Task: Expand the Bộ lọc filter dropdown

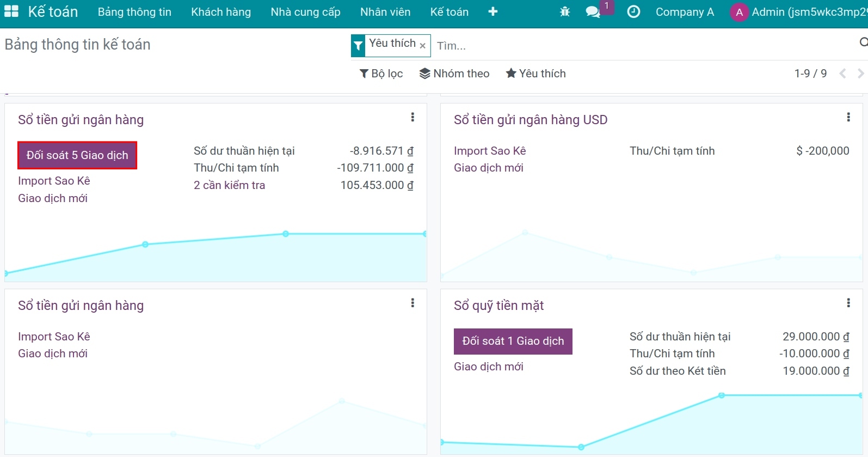Action: point(381,74)
